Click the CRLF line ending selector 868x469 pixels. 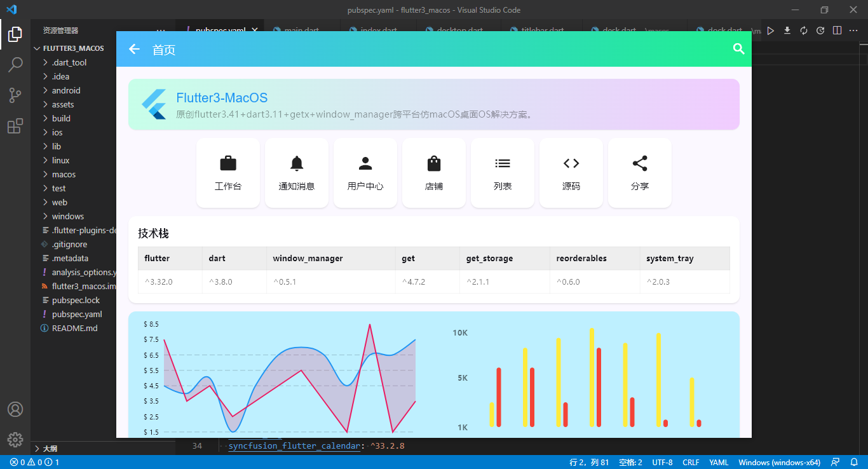pyautogui.click(x=692, y=463)
